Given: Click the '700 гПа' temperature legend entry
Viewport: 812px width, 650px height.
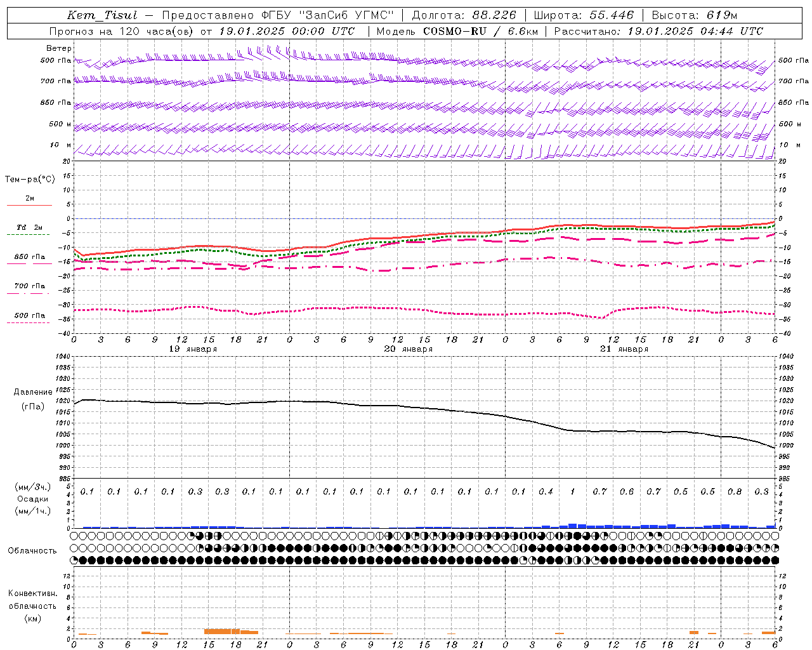Looking at the screenshot, I should point(29,286).
